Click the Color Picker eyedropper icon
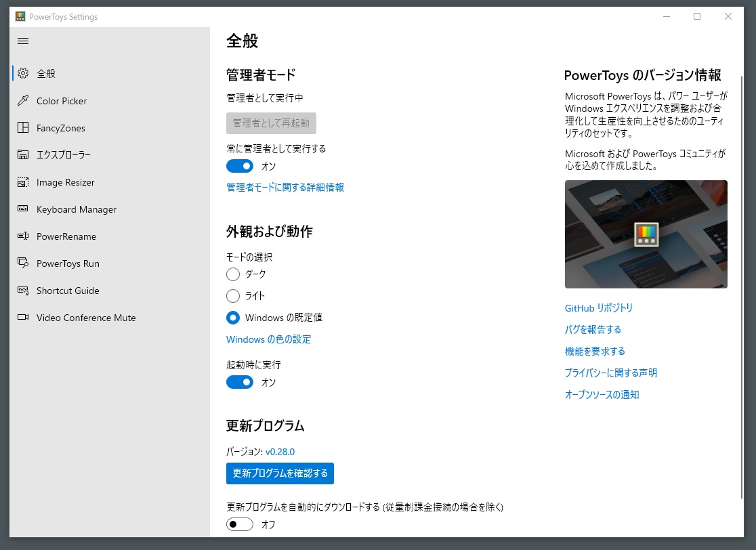The image size is (756, 550). click(22, 100)
